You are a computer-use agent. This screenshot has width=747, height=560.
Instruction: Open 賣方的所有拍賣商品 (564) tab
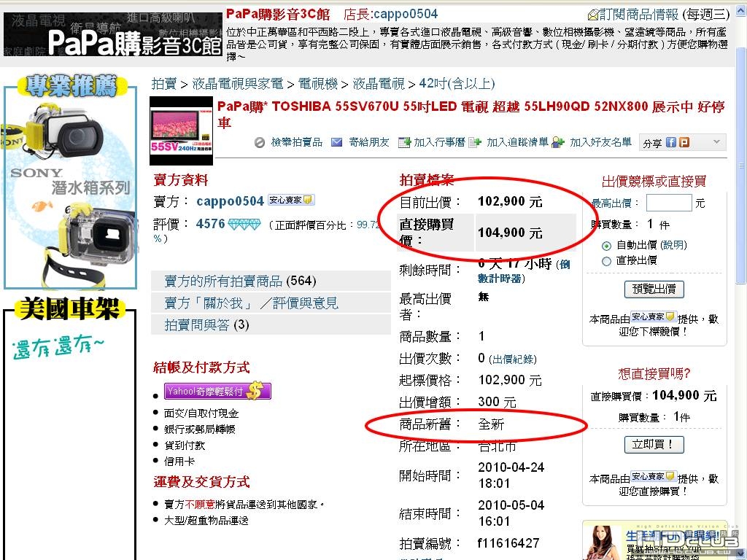(271, 281)
